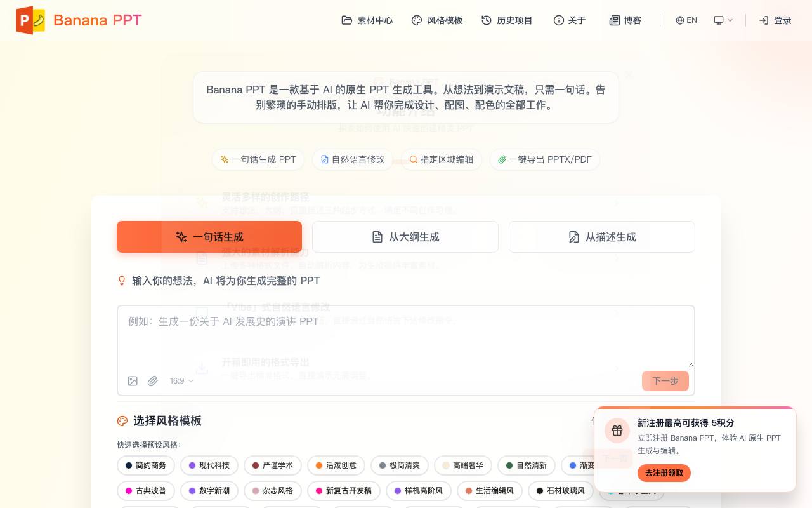Select the 生活编辑风 style chip
This screenshot has width=812, height=508.
490,491
